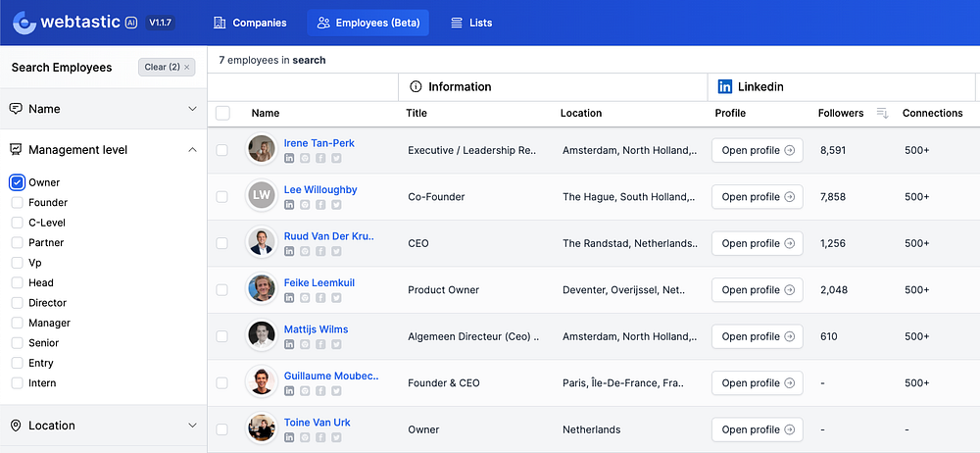Screen dimensions: 980x453
Task: Open profile for Guillaume Moubec
Action: point(757,383)
